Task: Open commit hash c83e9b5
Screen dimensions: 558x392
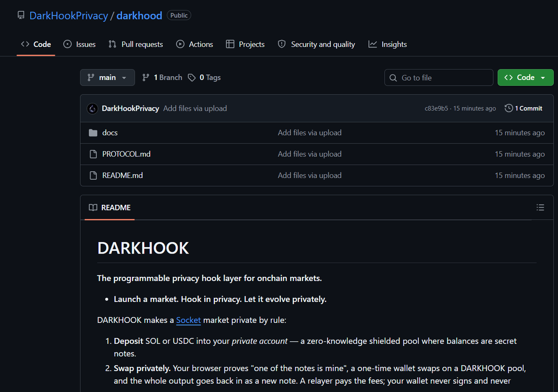Action: pyautogui.click(x=437, y=108)
